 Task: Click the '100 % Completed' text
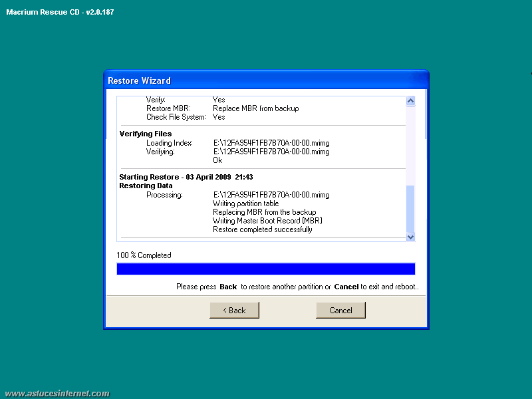click(144, 255)
